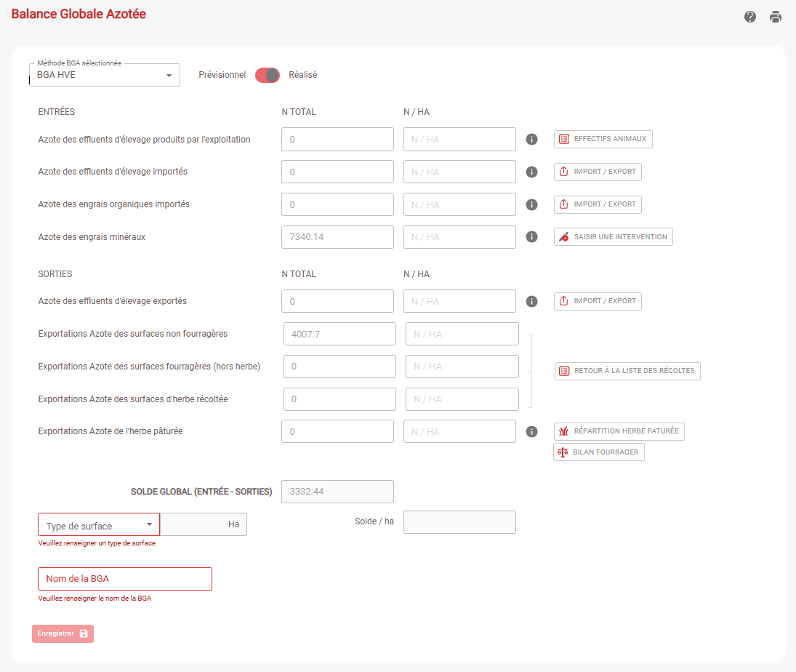
Task: Expand the Type de surface dropdown
Action: 99,524
